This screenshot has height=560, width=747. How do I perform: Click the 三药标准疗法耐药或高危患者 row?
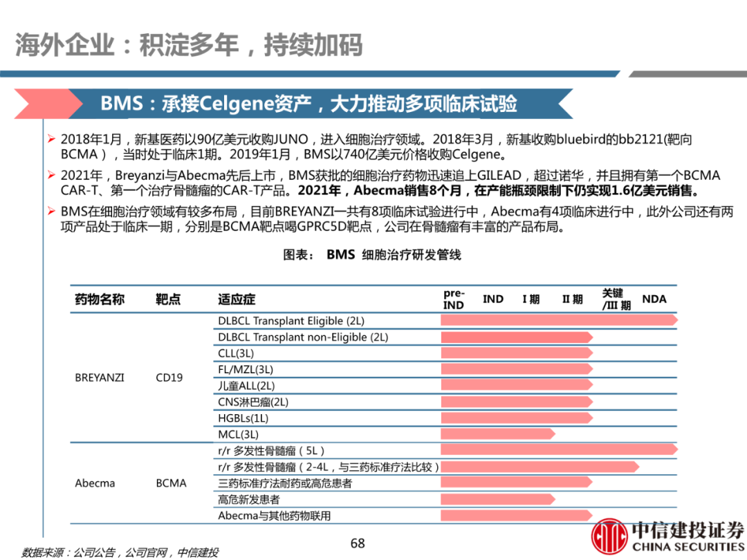(445, 483)
